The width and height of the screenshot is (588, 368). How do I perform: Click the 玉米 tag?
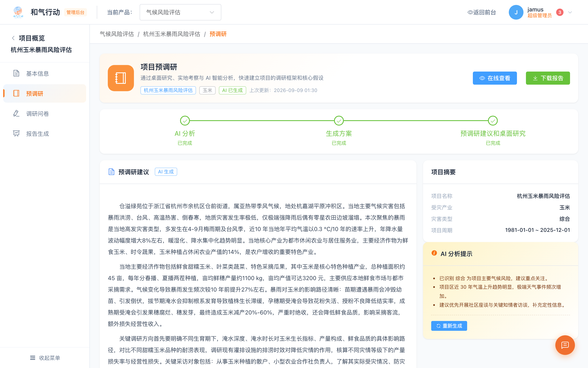pyautogui.click(x=207, y=90)
